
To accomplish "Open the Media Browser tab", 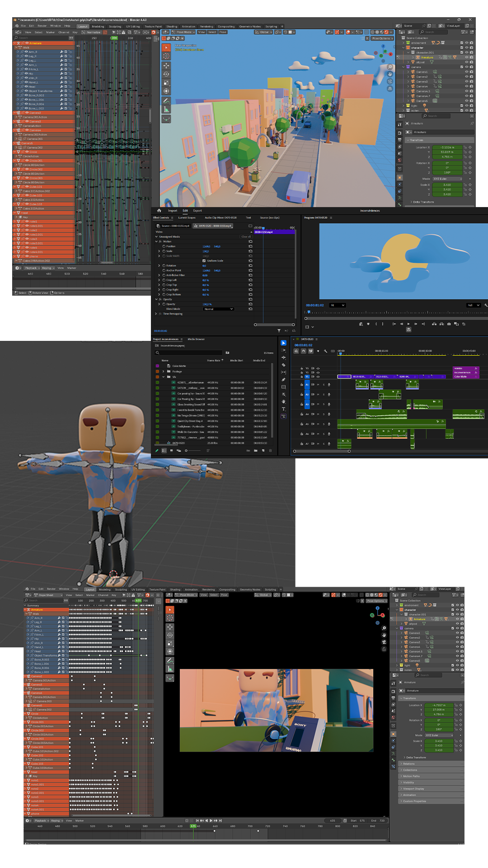I will click(196, 339).
